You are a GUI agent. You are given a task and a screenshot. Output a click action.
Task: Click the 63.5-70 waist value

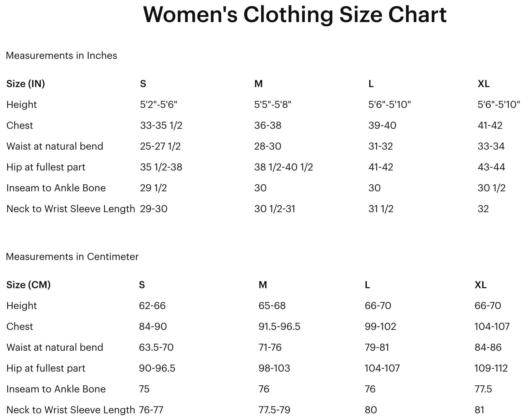click(x=156, y=347)
